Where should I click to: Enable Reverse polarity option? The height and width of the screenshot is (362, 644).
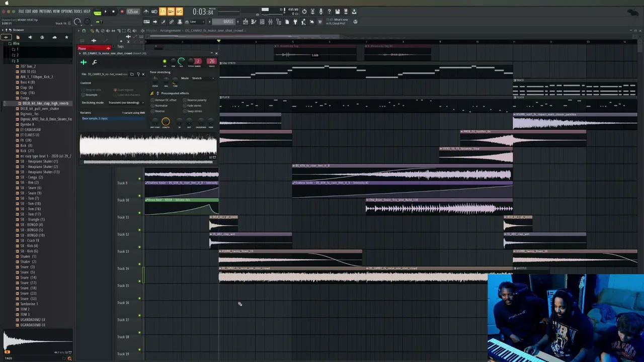(x=195, y=100)
